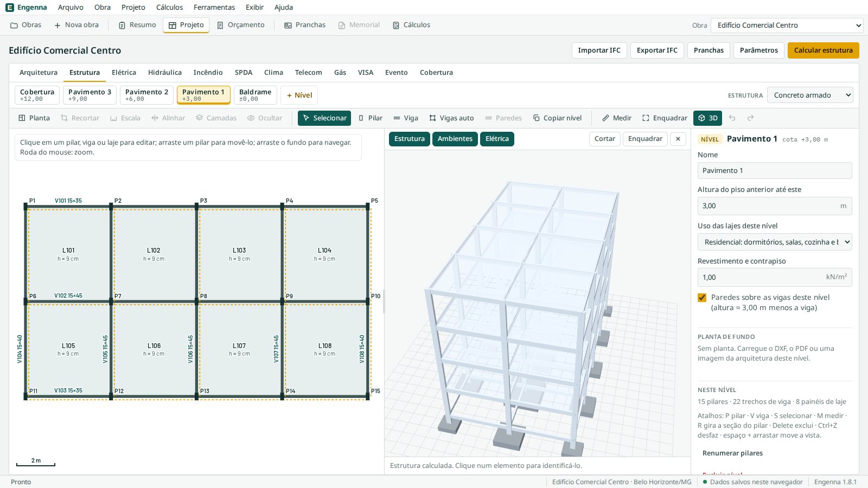This screenshot has width=868, height=488.
Task: Activate the Selecionar tool
Action: (324, 118)
